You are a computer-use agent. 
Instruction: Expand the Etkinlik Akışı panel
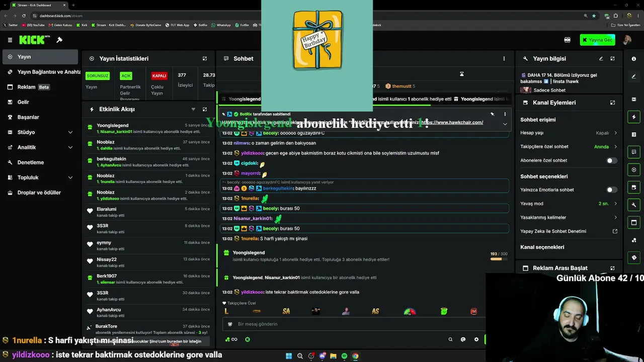click(205, 109)
